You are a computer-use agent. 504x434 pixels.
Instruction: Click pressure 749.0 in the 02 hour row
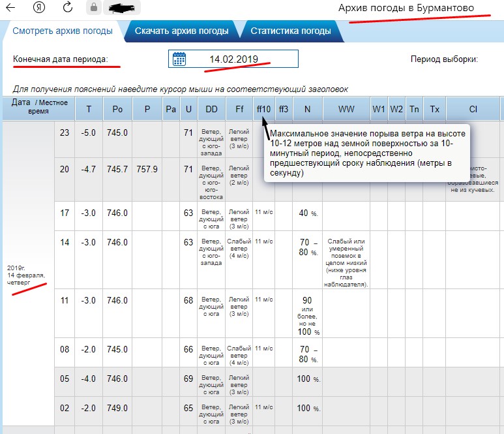117,408
